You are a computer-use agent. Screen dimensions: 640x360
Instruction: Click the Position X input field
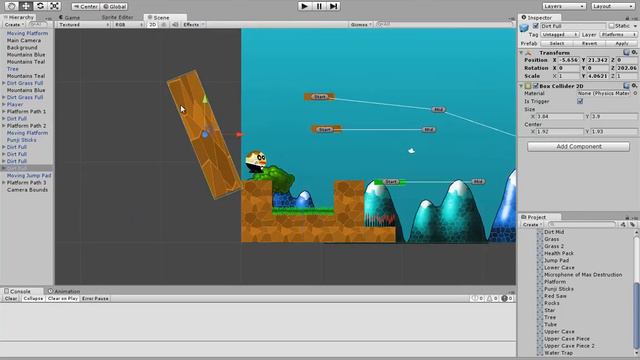tap(570, 60)
